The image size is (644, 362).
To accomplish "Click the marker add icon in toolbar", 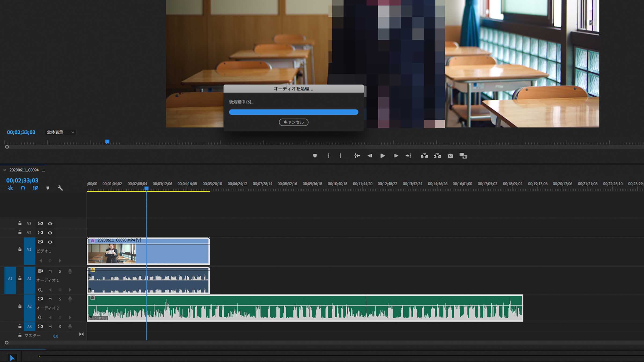I will coord(315,156).
